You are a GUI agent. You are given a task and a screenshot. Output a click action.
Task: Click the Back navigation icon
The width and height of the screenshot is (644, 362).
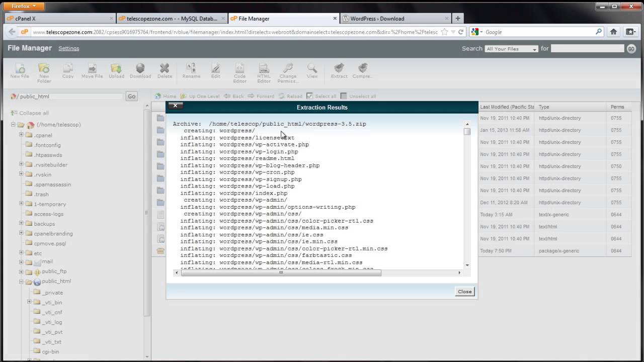tap(234, 96)
